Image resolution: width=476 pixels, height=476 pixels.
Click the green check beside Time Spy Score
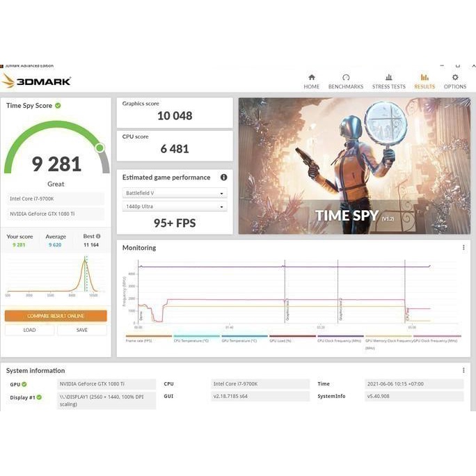coord(58,106)
